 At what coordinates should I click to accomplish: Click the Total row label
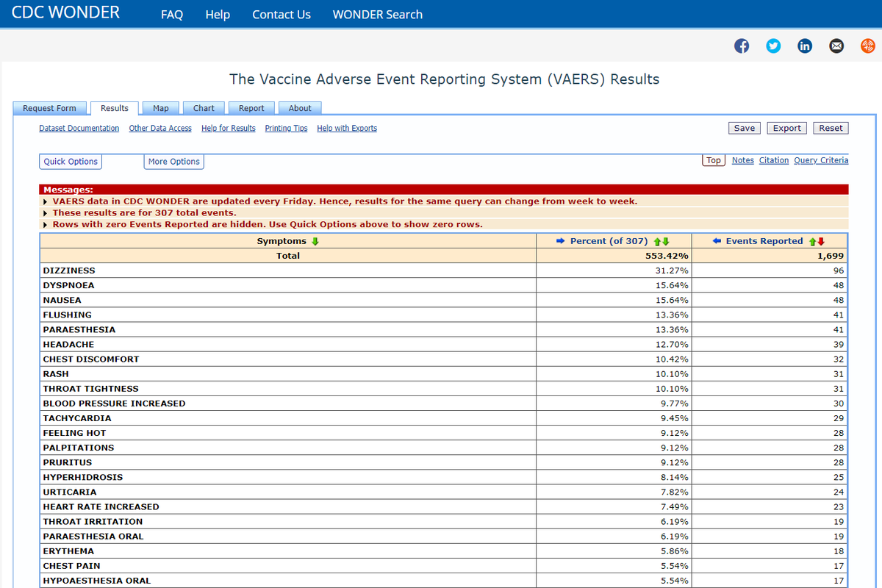pyautogui.click(x=288, y=256)
